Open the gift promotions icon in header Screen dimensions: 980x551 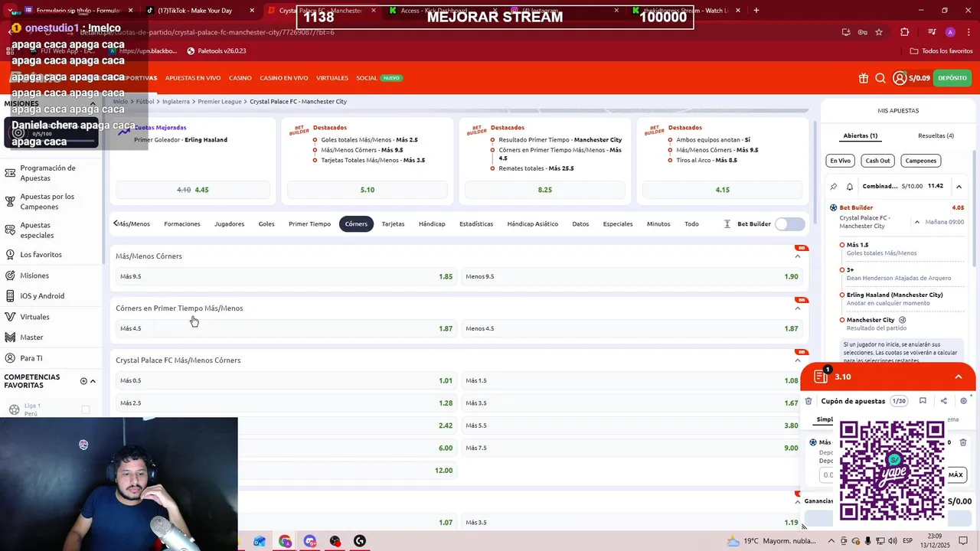tap(864, 78)
